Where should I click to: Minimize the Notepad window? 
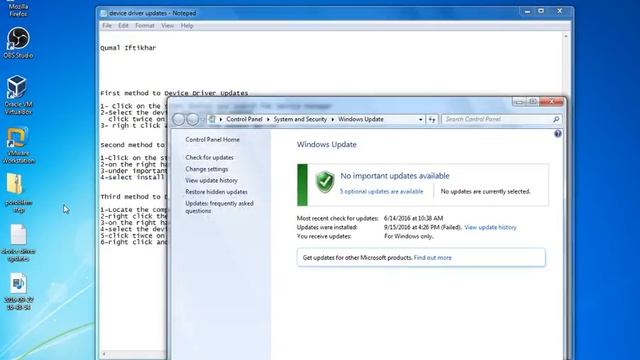tap(527, 11)
